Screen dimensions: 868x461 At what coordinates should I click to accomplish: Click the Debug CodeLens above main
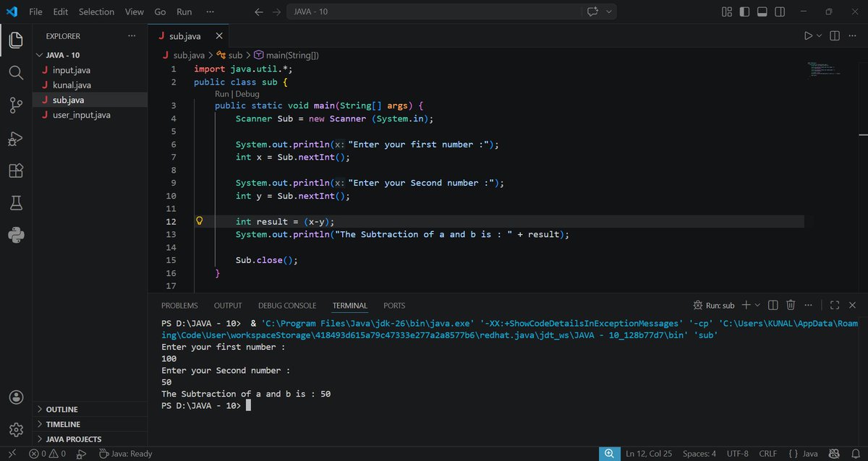coord(247,94)
